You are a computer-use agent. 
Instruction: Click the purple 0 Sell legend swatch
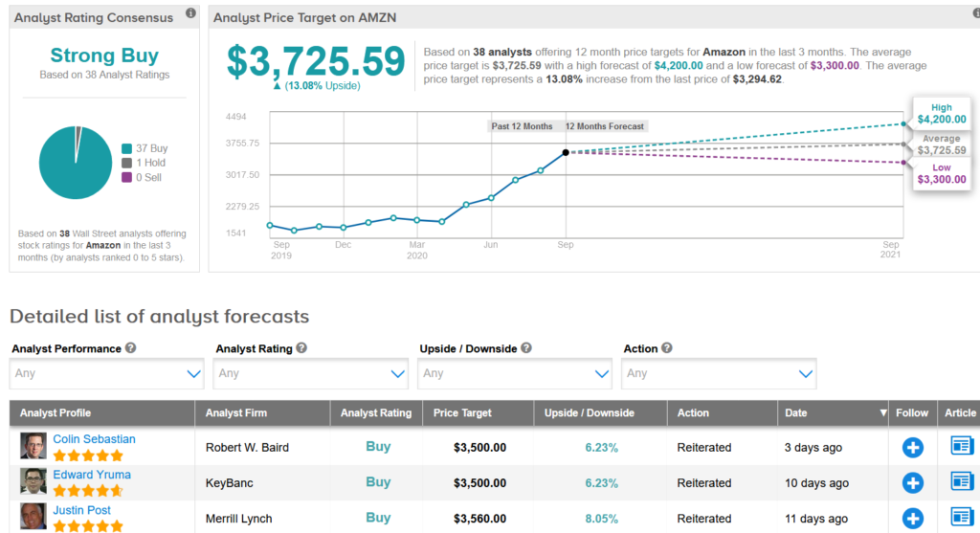[127, 177]
